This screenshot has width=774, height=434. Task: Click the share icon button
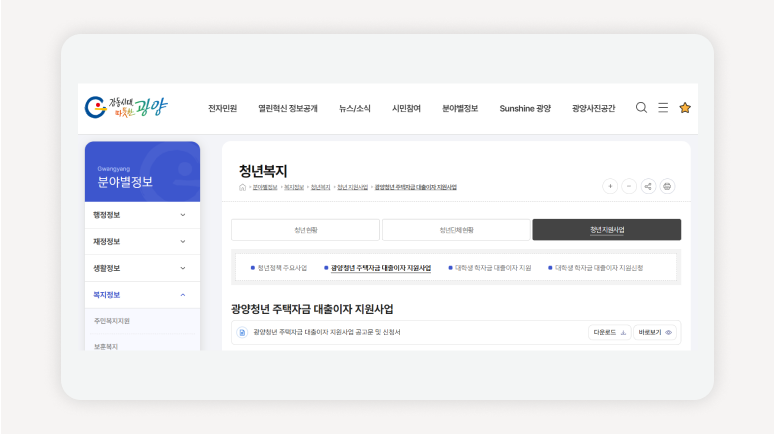(x=648, y=186)
